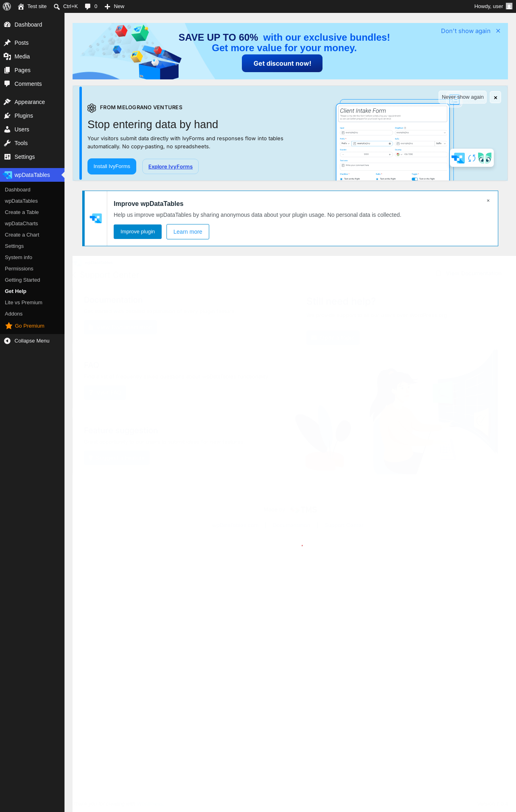Open Posts via its pushpin icon
Screen dimensions: 516x812
(x=7, y=43)
